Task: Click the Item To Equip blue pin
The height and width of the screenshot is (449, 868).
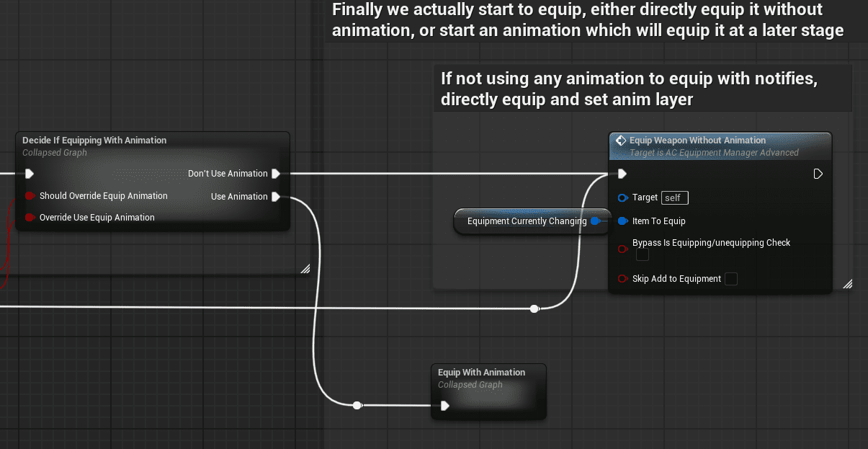Action: (x=623, y=221)
